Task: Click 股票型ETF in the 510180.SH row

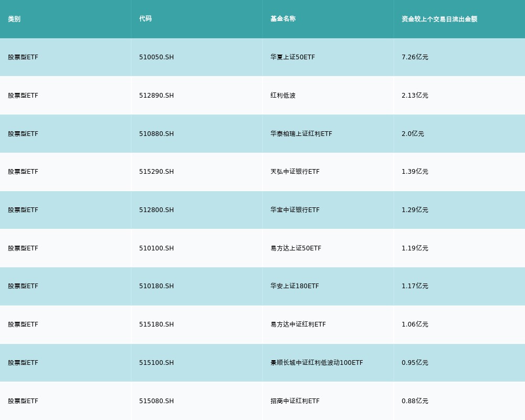Action: 23,286
